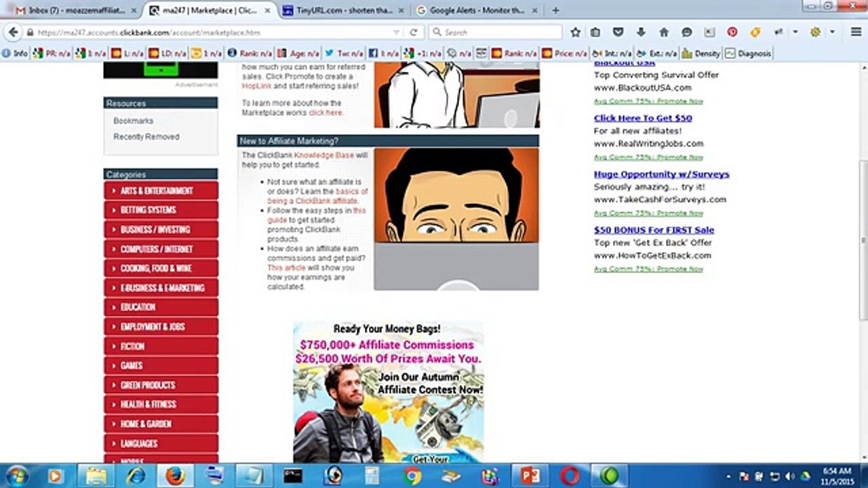Expand the Cooking, Food & Wine category
Screen dimensions: 868x488
[x=161, y=268]
